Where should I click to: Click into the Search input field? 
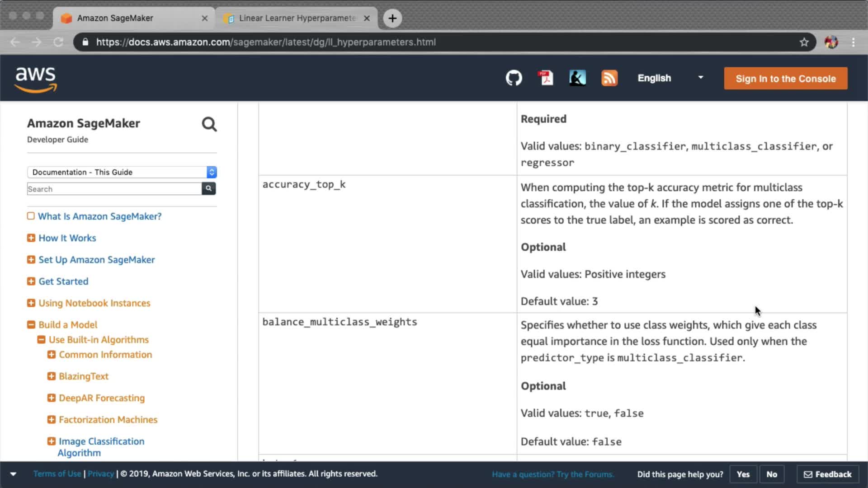pos(114,189)
